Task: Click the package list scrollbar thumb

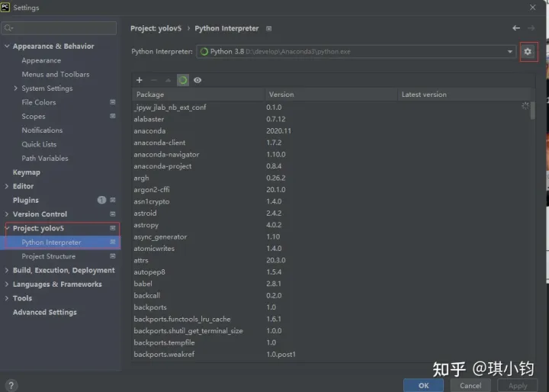Action: coord(532,111)
